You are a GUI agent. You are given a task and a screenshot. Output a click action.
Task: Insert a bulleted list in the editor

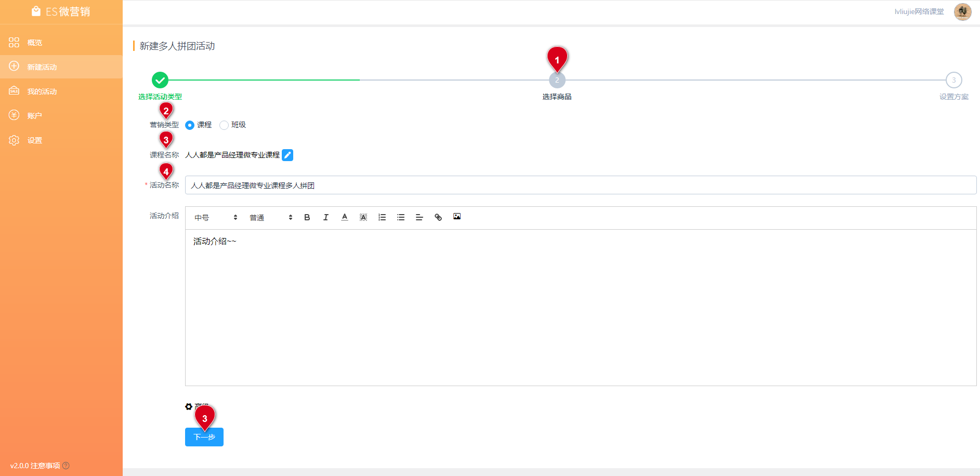click(x=401, y=217)
